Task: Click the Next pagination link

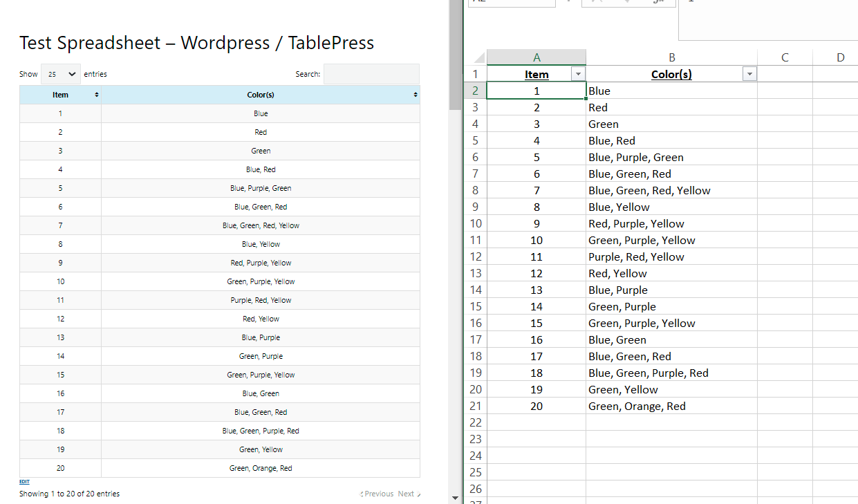Action: click(407, 494)
